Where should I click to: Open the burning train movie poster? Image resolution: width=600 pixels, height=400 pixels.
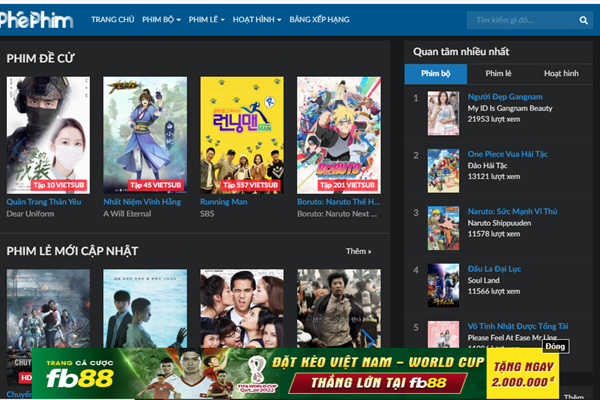[48, 308]
